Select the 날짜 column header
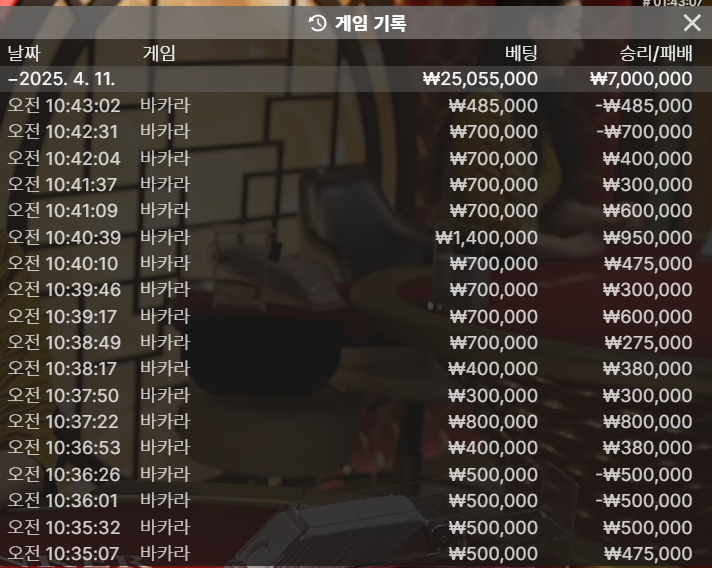Image resolution: width=712 pixels, height=568 pixels. click(24, 53)
